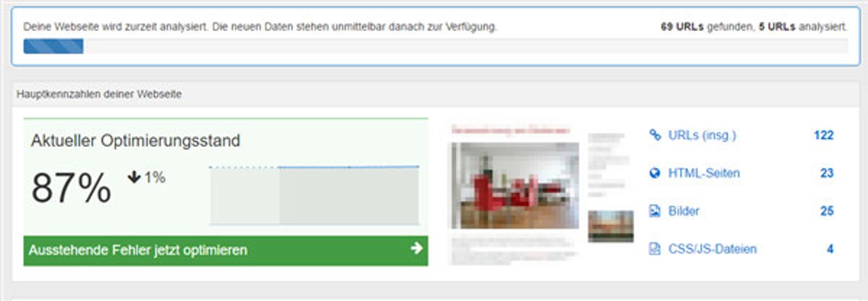Image resolution: width=868 pixels, height=301 pixels.
Task: Open the 'HTML-Seiten' link
Action: 704,174
